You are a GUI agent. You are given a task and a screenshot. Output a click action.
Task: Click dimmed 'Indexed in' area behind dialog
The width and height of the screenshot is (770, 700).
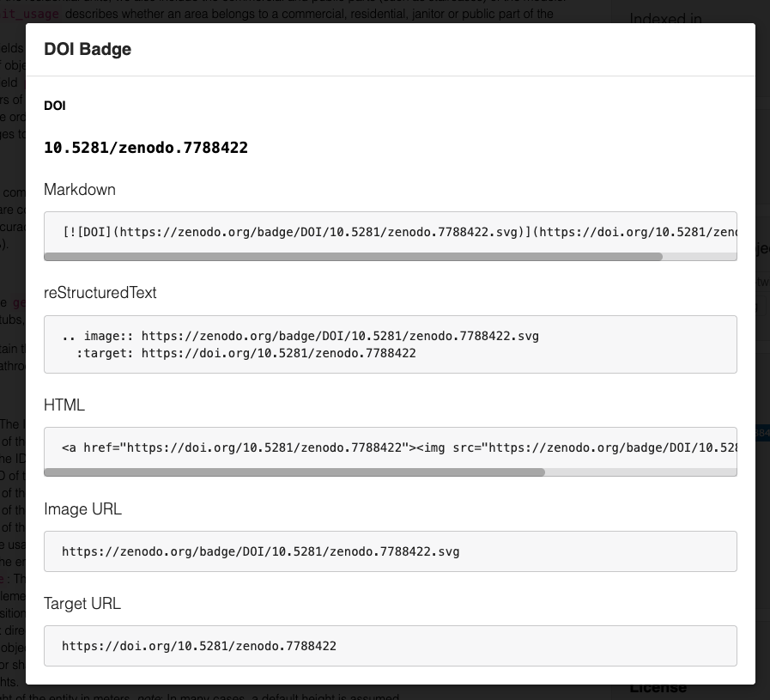tap(665, 18)
